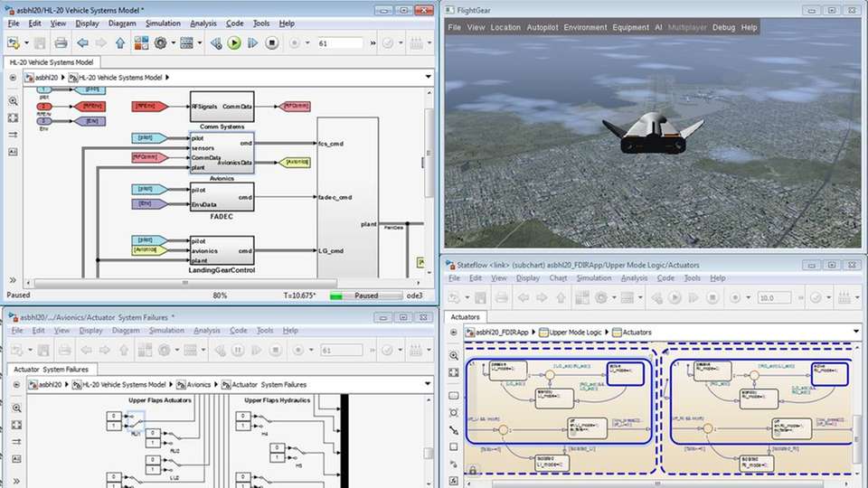This screenshot has height=488, width=868.
Task: Click horizontal scrollbar of the HL-20 Vehicle Systems Model canvas
Action: 185,283
